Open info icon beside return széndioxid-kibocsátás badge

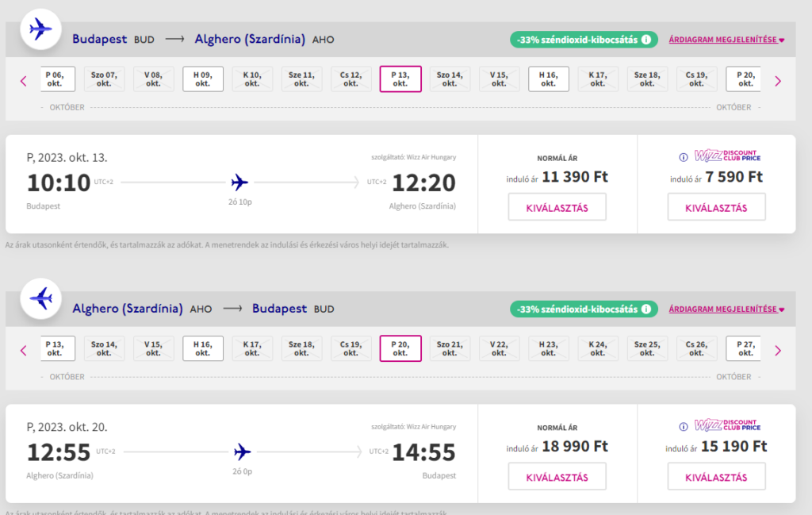coord(646,309)
